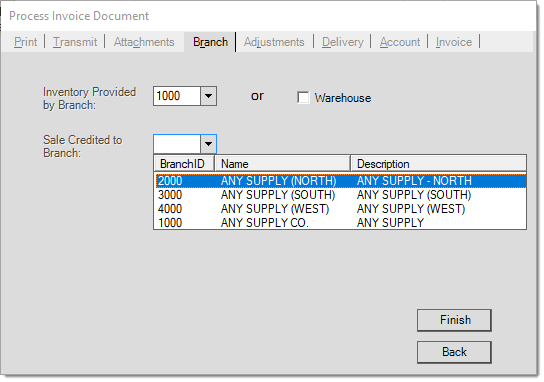Select branch 1000 ANY SUPPLY CO.
544x382 pixels.
(341, 223)
